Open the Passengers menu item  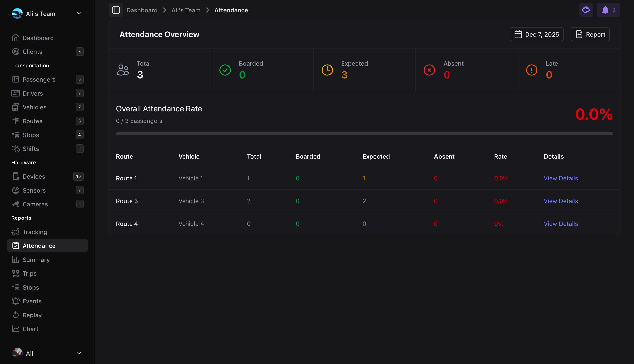click(x=39, y=79)
